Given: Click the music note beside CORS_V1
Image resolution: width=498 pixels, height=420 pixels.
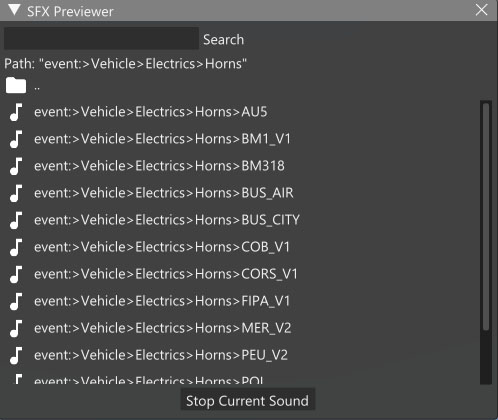Looking at the screenshot, I should point(16,274).
